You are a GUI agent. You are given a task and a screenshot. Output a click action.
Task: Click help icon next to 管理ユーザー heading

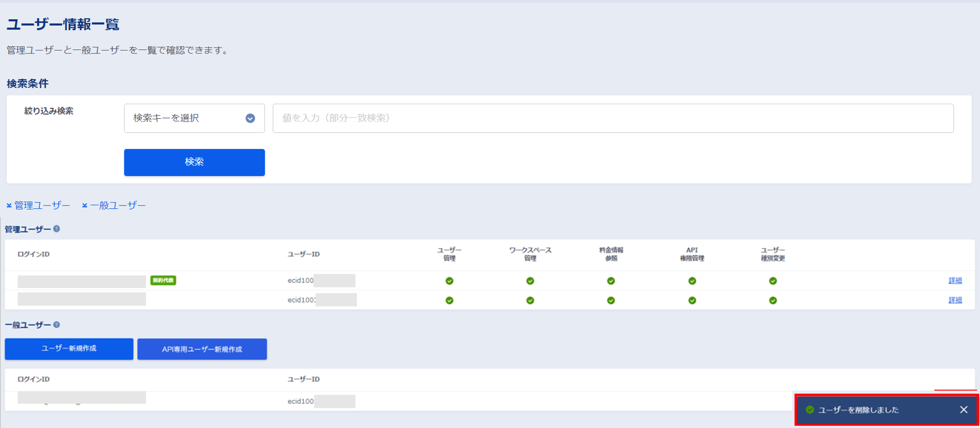56,229
